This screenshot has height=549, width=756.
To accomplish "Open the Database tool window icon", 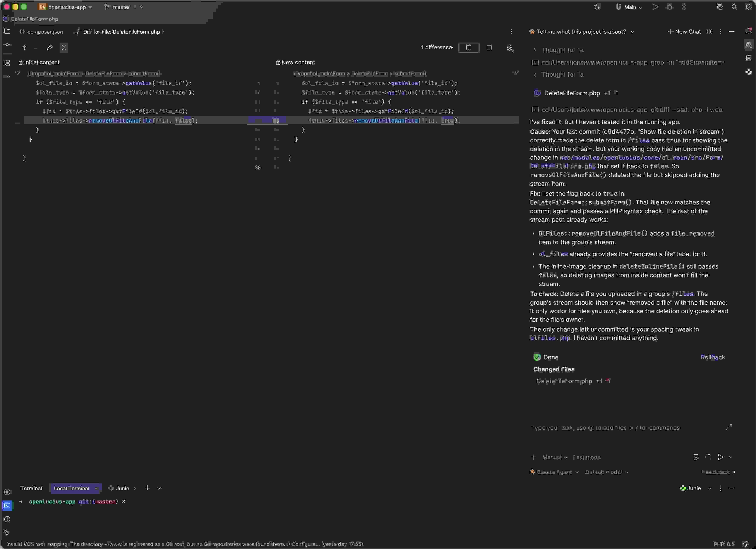I will [749, 58].
